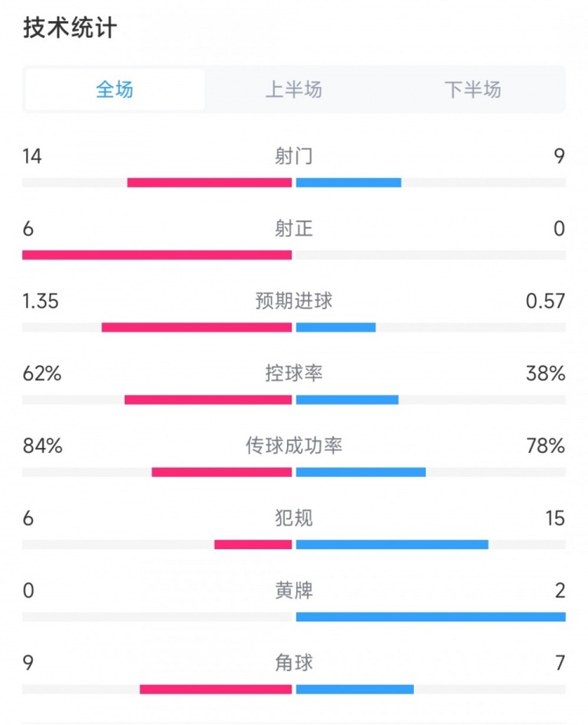The width and height of the screenshot is (588, 725).
Task: Click the blue bar under 犯规
Action: pyautogui.click(x=392, y=545)
